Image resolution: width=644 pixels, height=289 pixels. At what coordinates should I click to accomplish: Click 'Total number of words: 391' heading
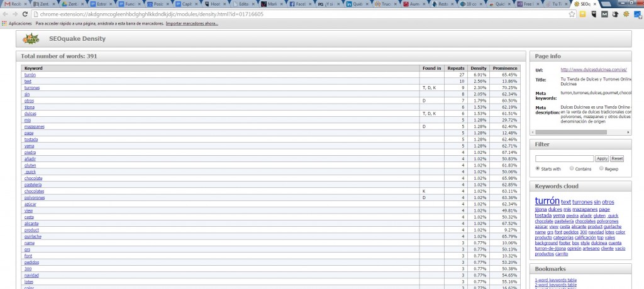click(59, 57)
